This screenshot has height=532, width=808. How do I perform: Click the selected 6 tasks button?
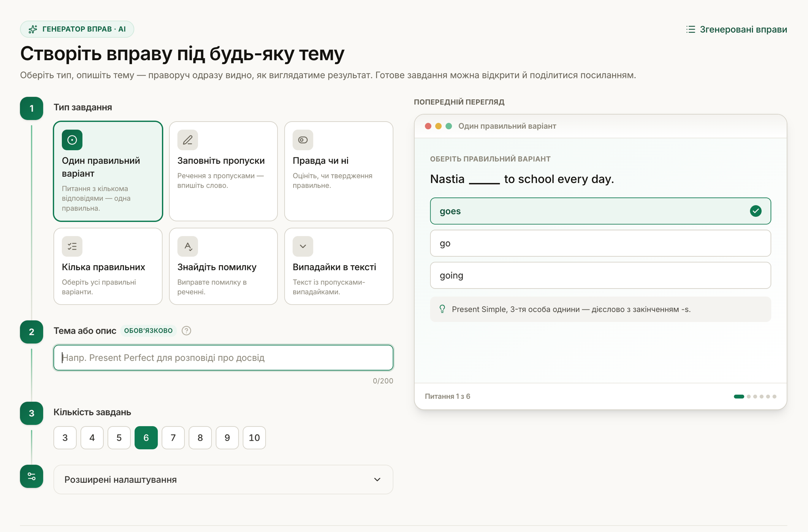146,438
